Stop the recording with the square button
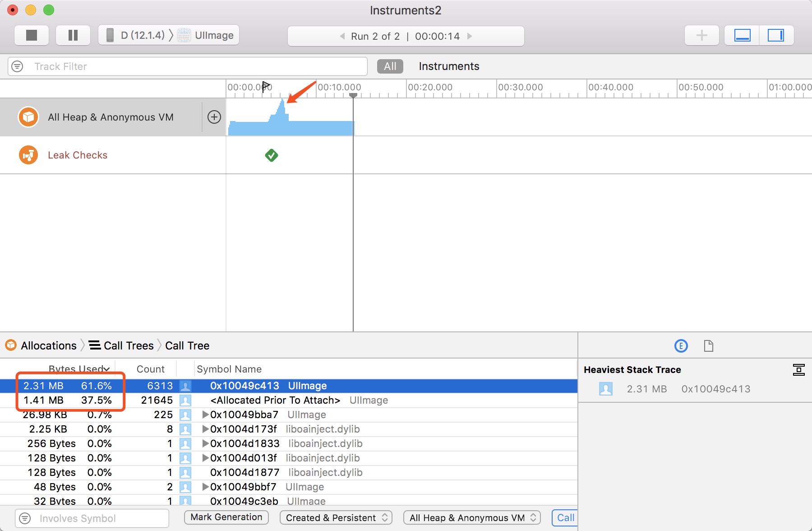 [x=32, y=35]
